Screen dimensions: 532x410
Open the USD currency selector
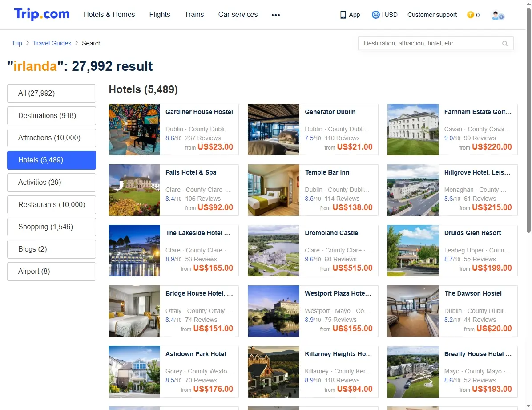click(x=391, y=15)
